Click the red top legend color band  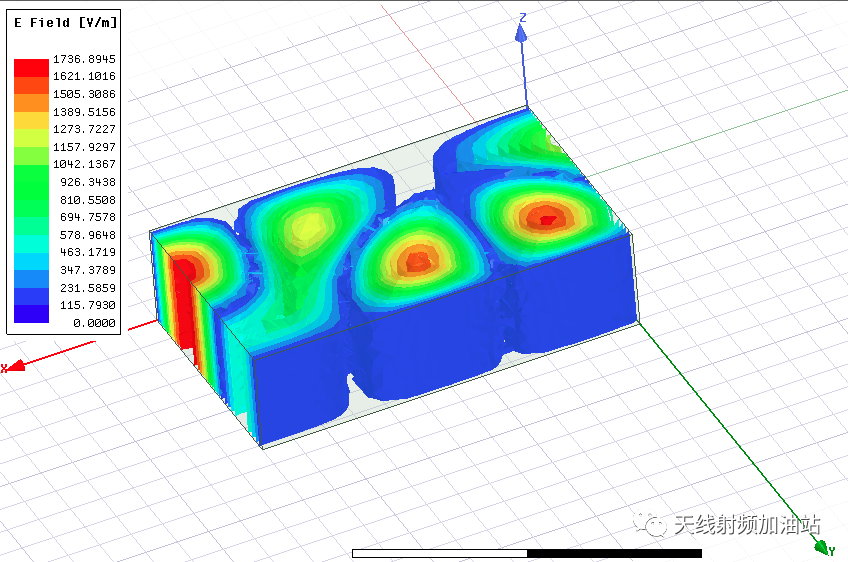(x=31, y=68)
